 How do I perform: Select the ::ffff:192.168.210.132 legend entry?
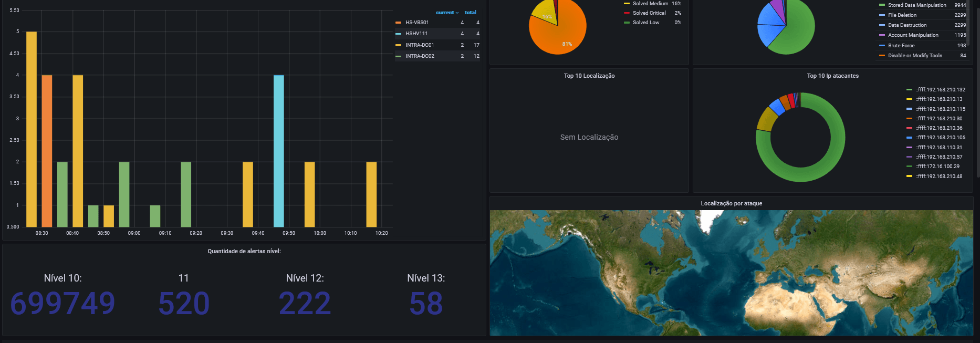tap(940, 90)
